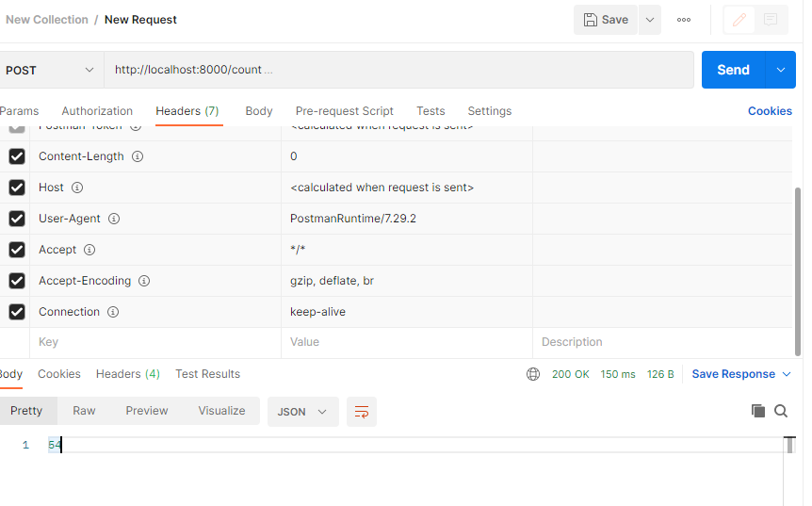Toggle line wrap in response body
The image size is (812, 506).
(362, 412)
